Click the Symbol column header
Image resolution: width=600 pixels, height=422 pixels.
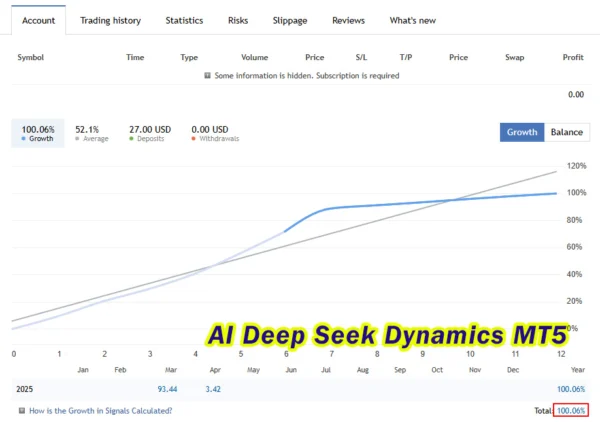(31, 57)
